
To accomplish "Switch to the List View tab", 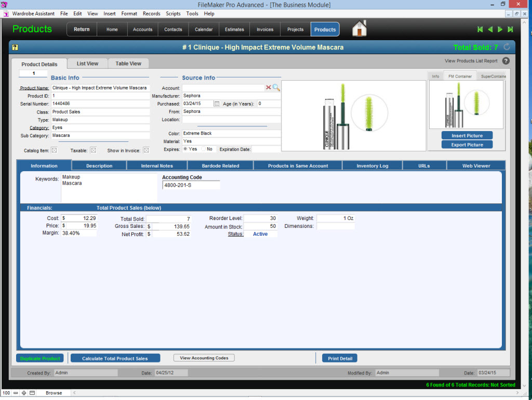I will pyautogui.click(x=87, y=63).
